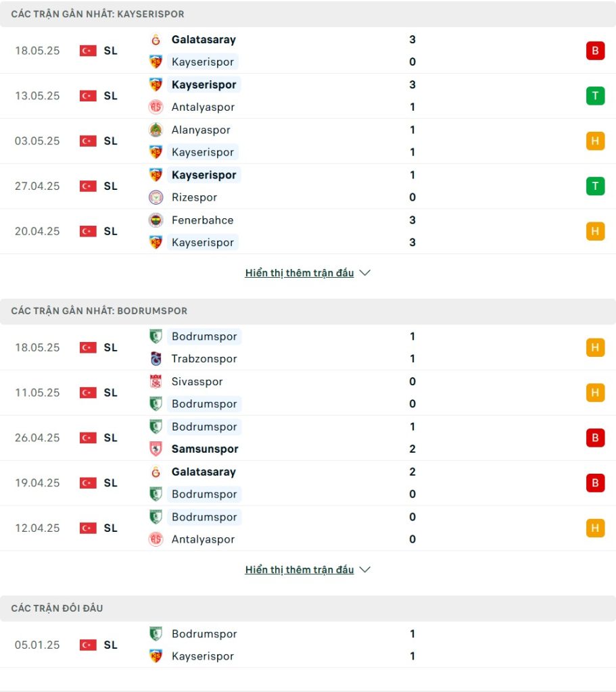The image size is (616, 692).
Task: Click the Alanyaspor crest icon
Action: point(156,130)
